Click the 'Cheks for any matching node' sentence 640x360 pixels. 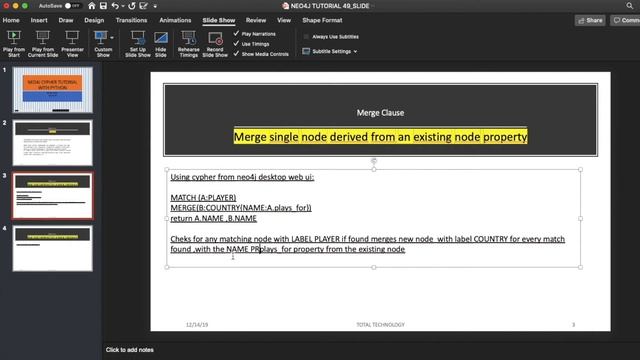tap(367, 244)
